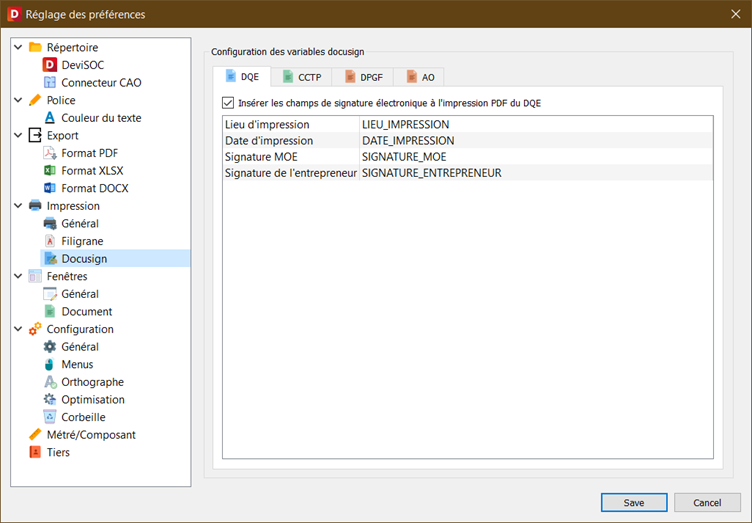The image size is (752, 523).
Task: Click the Tiers contact icon
Action: pos(35,452)
